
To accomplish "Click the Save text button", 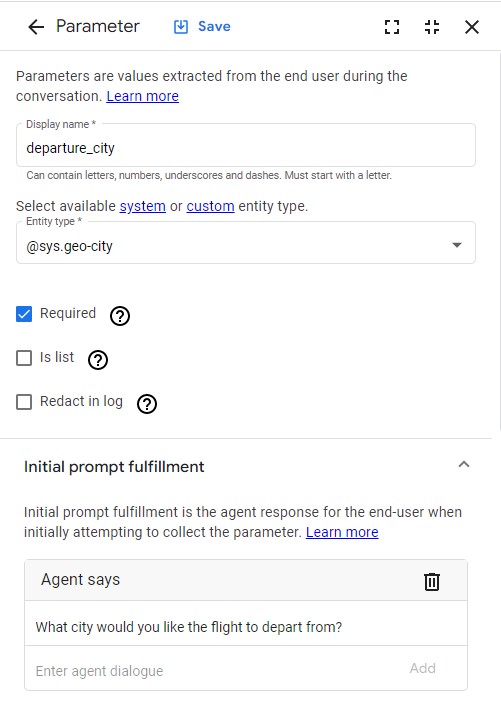I will (x=214, y=26).
